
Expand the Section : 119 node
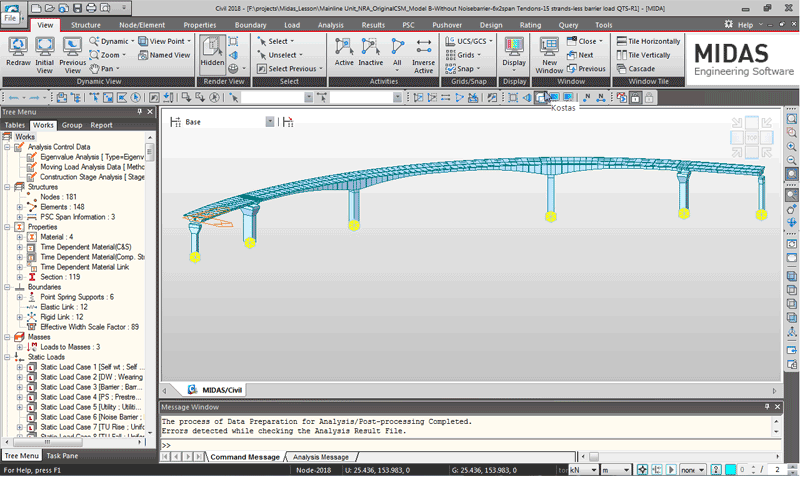19,277
